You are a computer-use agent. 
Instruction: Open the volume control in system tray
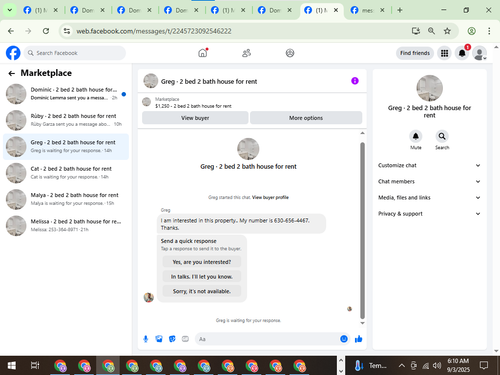click(437, 366)
